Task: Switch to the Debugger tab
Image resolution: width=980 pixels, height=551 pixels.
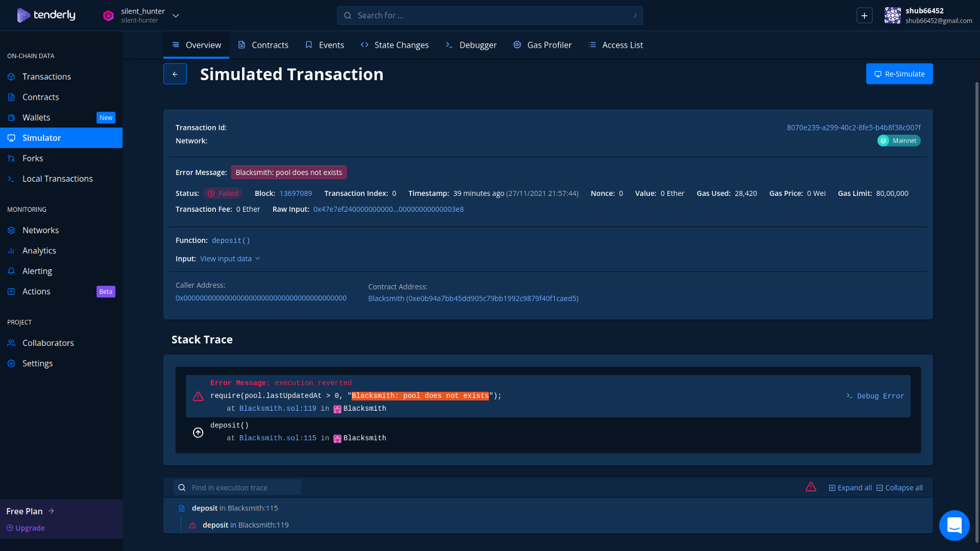Action: click(x=471, y=45)
